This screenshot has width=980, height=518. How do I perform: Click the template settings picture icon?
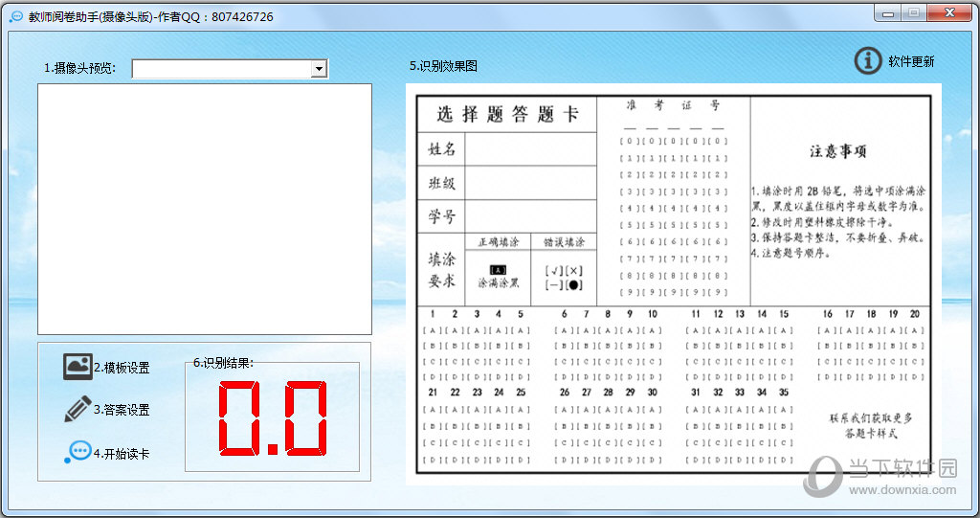click(78, 367)
